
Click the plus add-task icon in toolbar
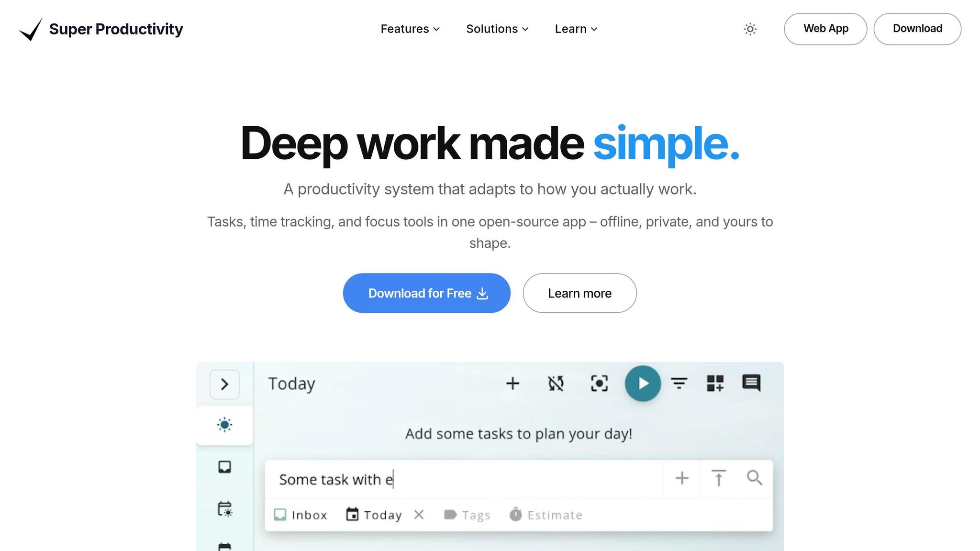coord(512,383)
